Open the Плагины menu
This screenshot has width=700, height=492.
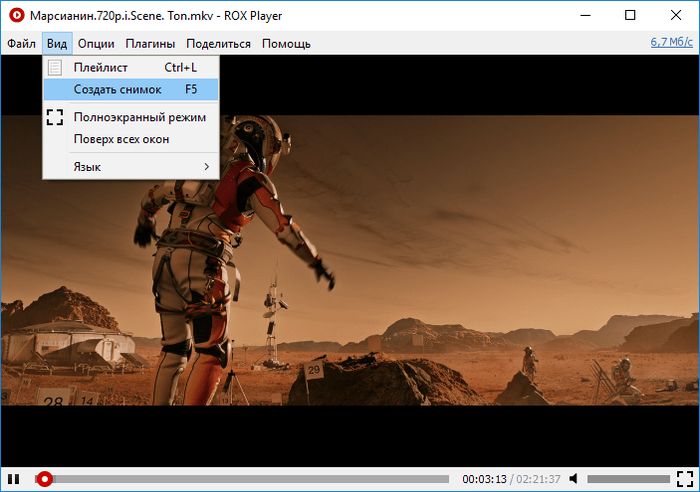(150, 43)
